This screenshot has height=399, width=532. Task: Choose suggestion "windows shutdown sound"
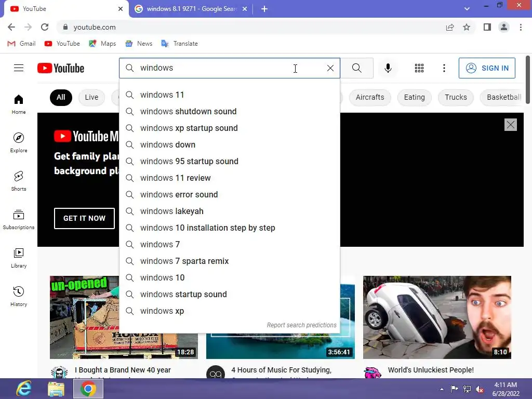click(230, 111)
